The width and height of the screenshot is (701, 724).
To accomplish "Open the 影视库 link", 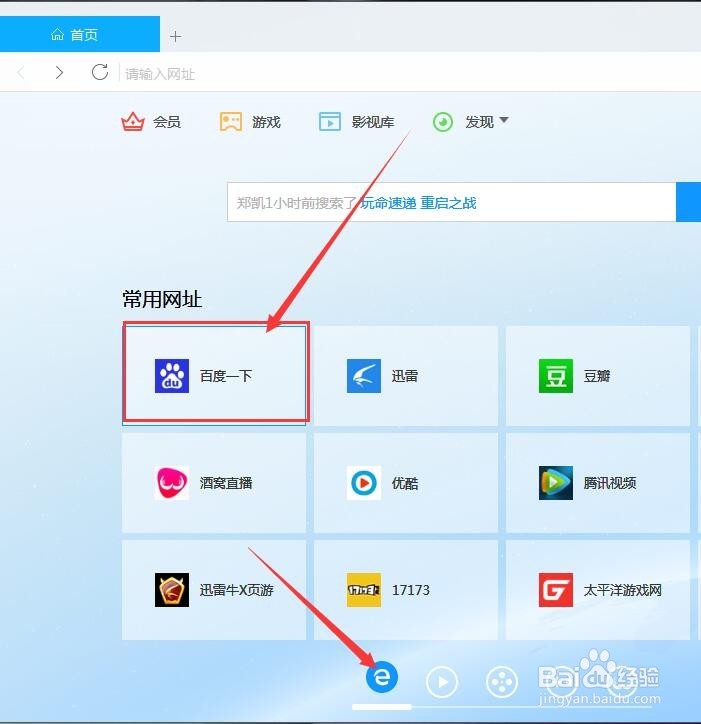I will coord(373,122).
